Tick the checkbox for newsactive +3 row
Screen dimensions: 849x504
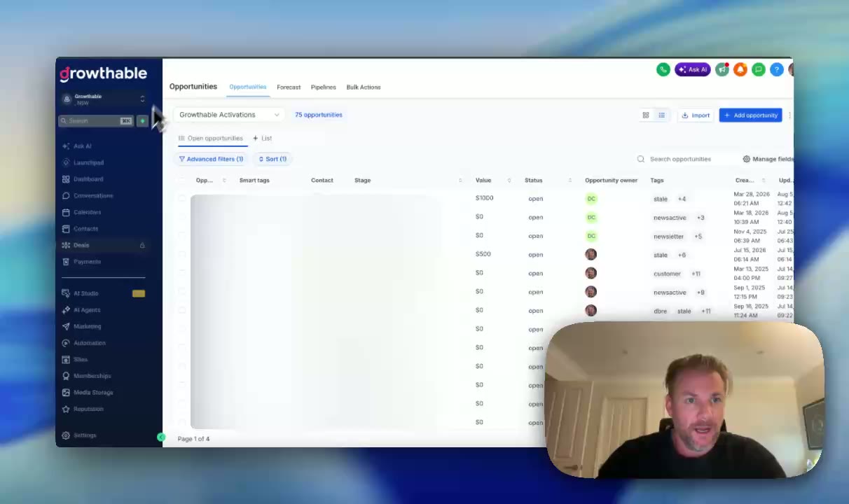(182, 217)
